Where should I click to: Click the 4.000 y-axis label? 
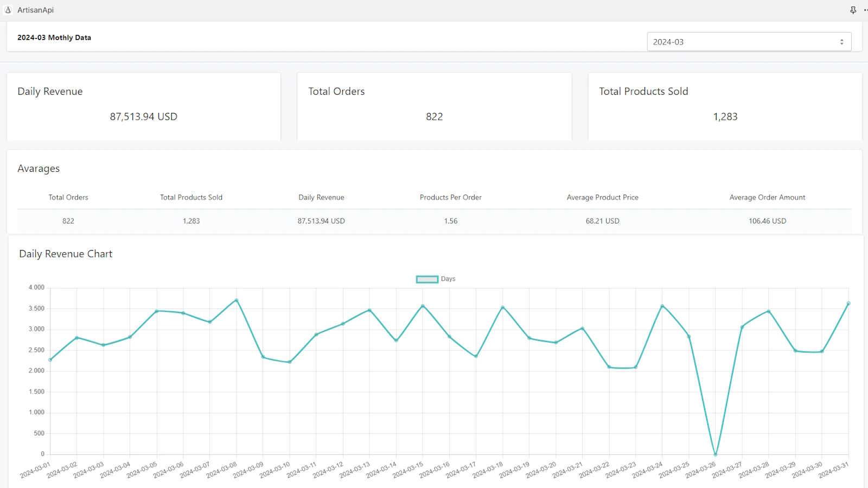tap(36, 287)
